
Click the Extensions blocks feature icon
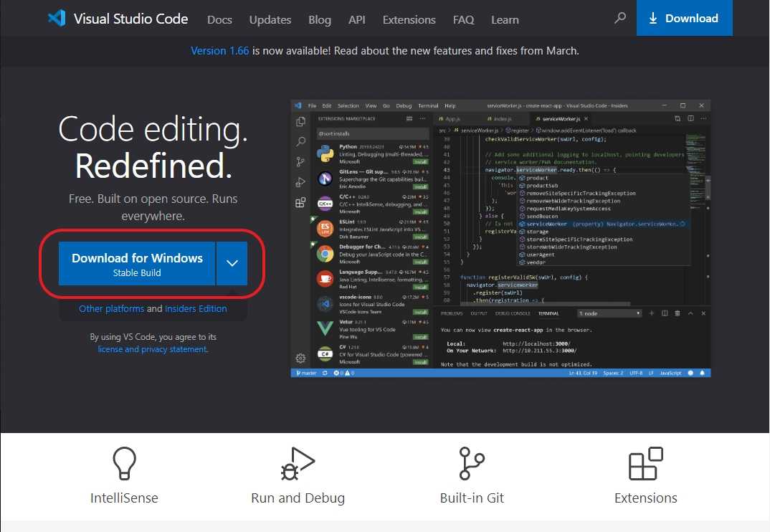pos(646,463)
